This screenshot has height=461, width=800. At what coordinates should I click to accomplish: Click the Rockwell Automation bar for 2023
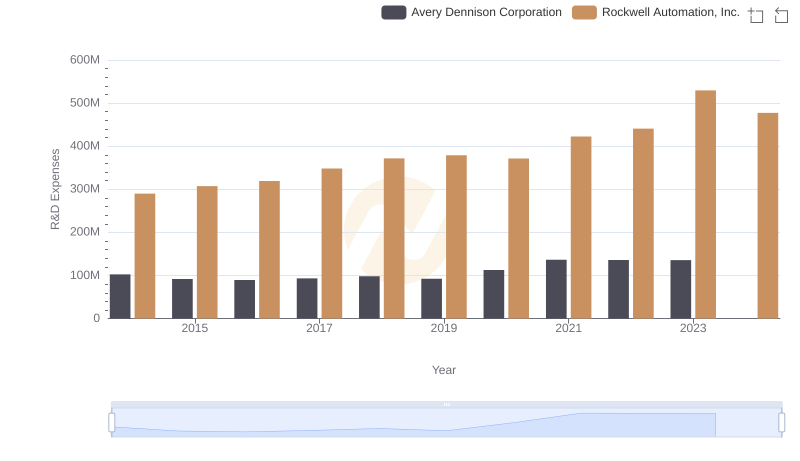tap(705, 204)
